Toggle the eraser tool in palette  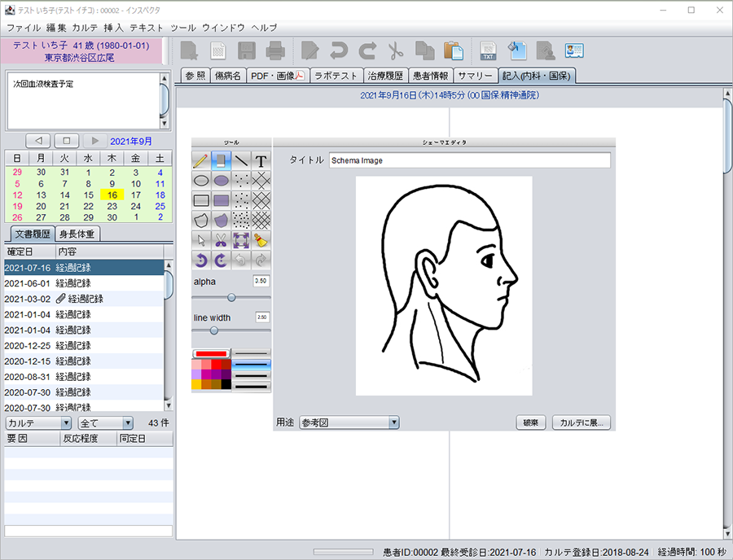point(221,161)
